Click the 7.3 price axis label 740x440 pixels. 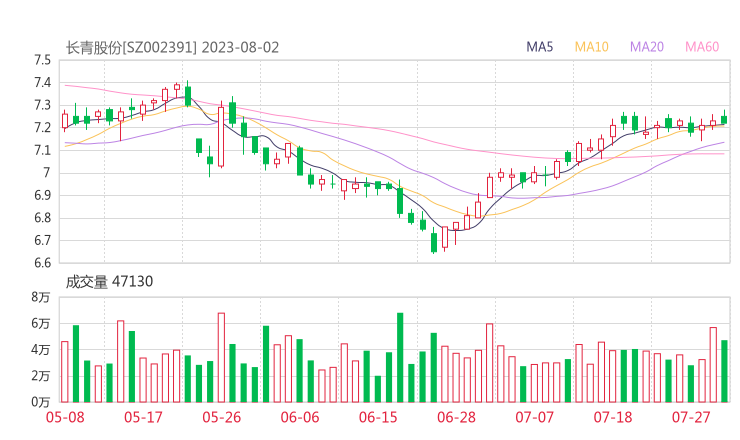pyautogui.click(x=42, y=105)
